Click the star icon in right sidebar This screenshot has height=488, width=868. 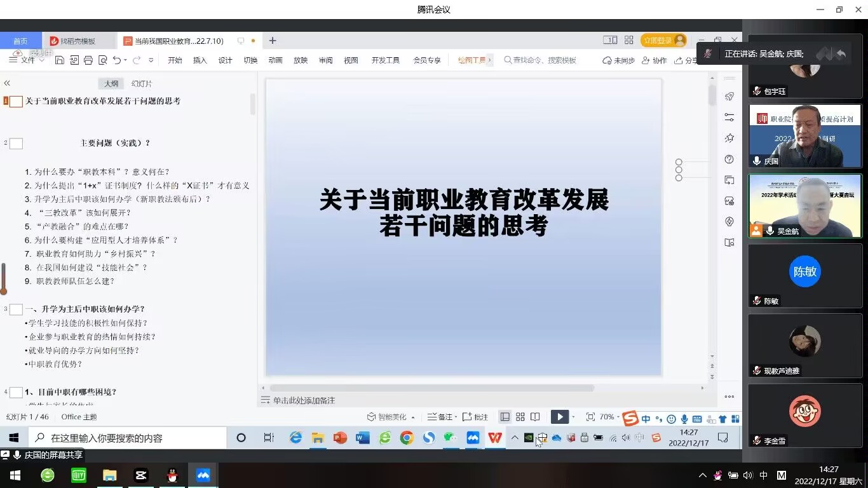click(x=729, y=138)
